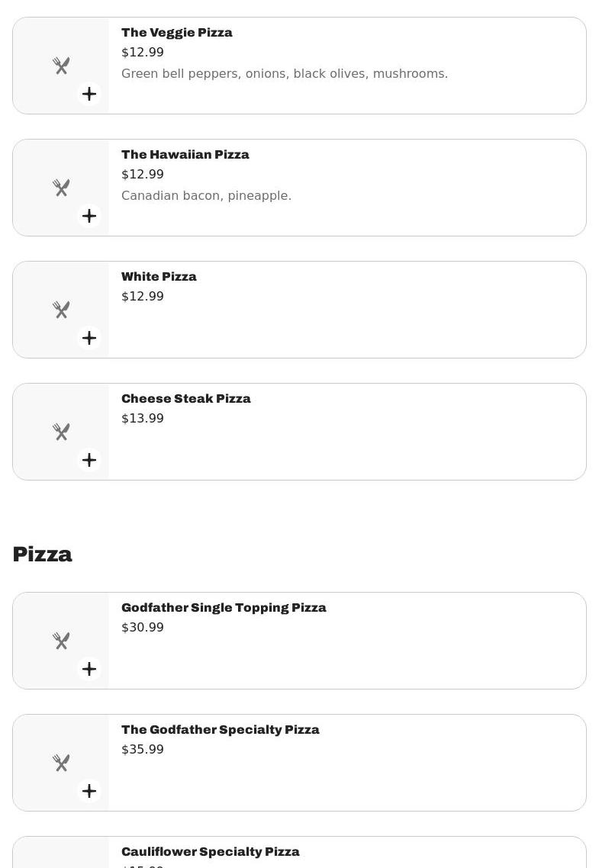
Task: Click plus icon for White Pizza
Action: (x=89, y=338)
